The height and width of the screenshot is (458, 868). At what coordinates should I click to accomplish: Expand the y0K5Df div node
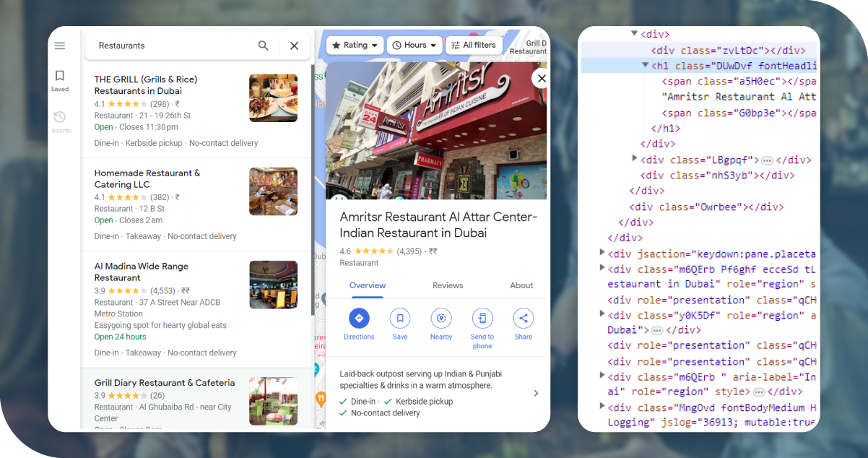tap(602, 314)
